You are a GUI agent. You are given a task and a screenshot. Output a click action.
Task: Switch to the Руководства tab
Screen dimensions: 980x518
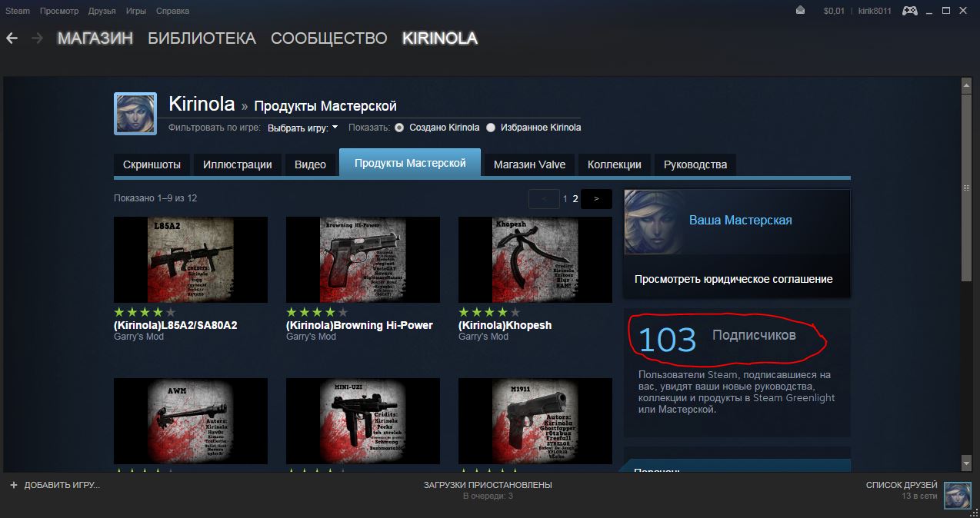coord(695,164)
